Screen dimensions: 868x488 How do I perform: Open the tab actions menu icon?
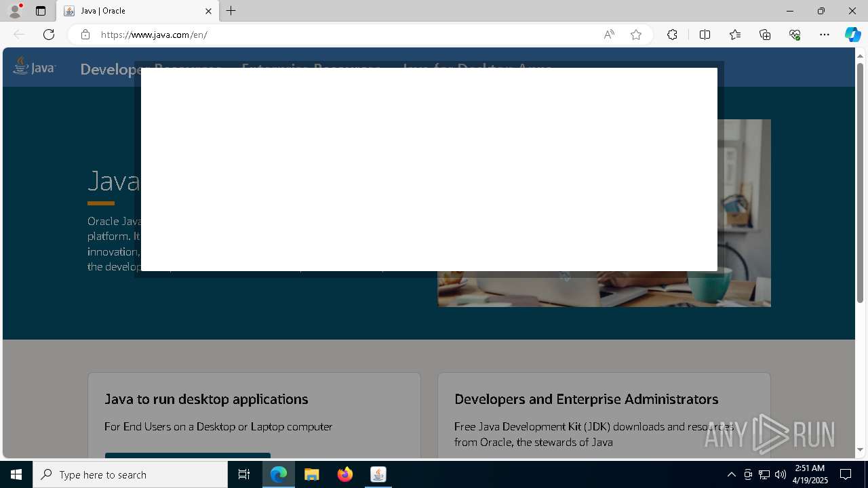tap(41, 11)
